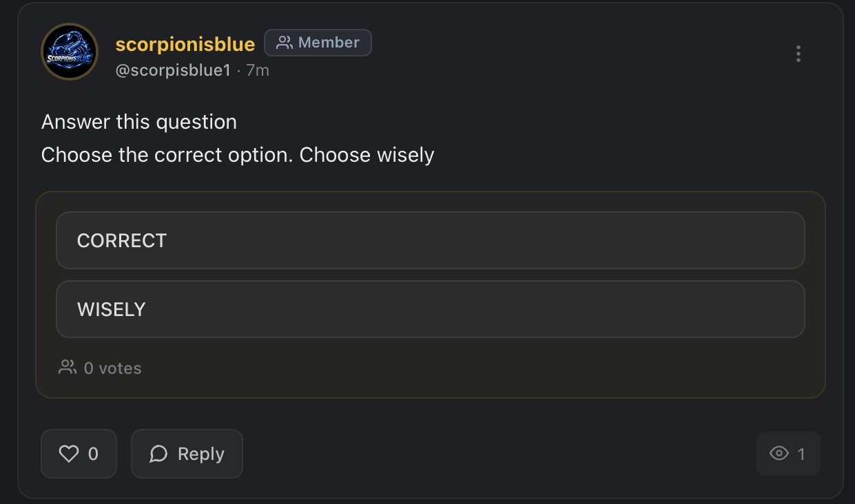
Task: Open the scorpionisblue username link
Action: click(x=185, y=44)
